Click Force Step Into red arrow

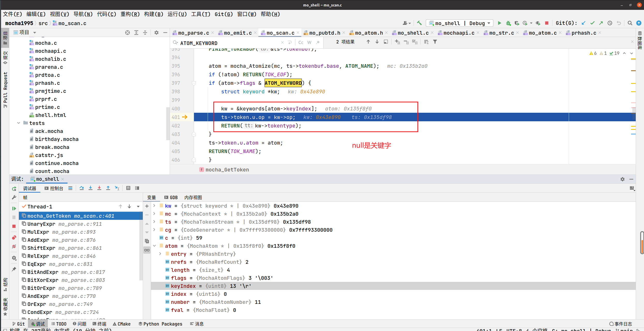pyautogui.click(x=99, y=188)
